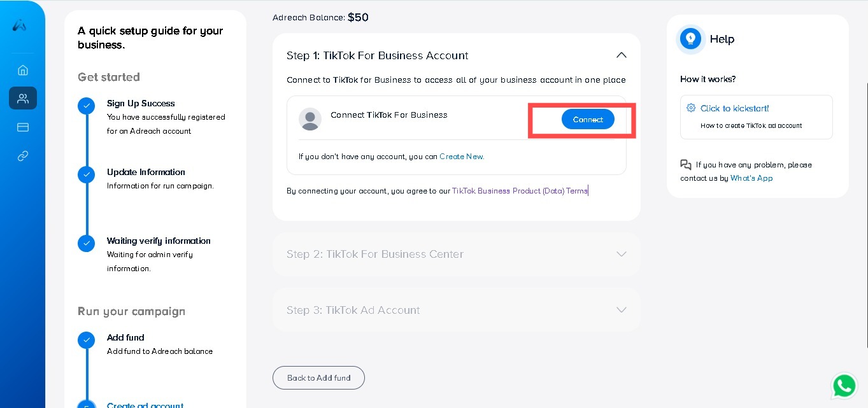Open the What's App contact link
The width and height of the screenshot is (868, 408).
click(x=751, y=178)
